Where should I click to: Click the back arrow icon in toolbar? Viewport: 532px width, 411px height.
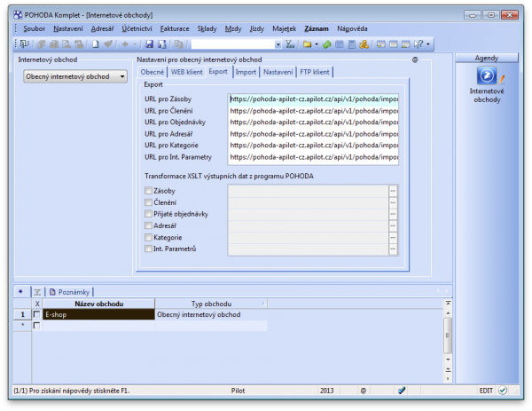(124, 44)
